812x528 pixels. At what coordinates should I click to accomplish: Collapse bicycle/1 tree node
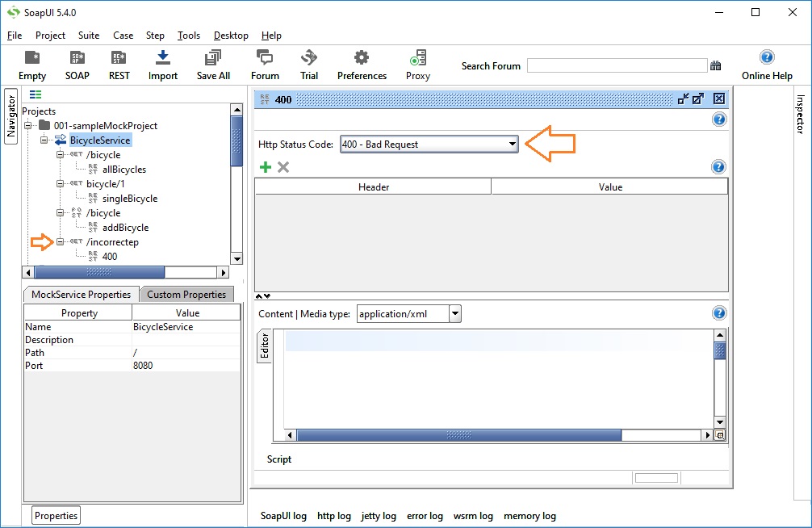pos(60,183)
